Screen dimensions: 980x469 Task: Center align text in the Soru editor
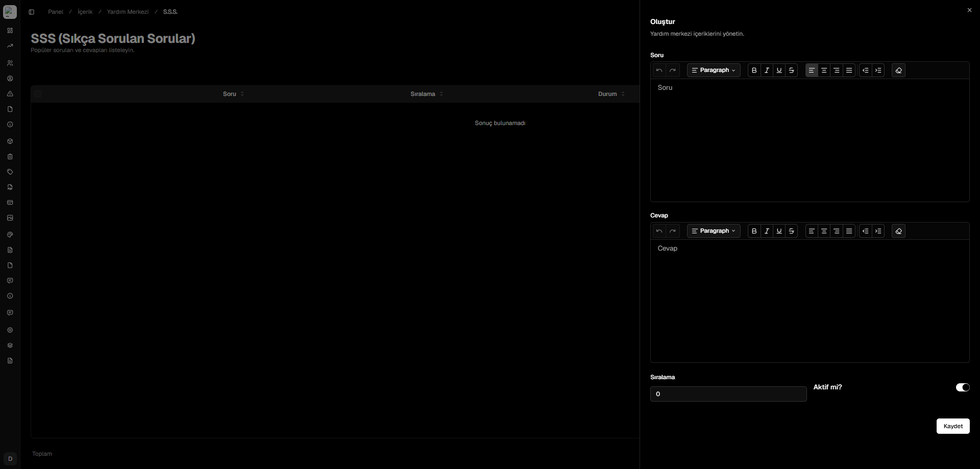824,70
